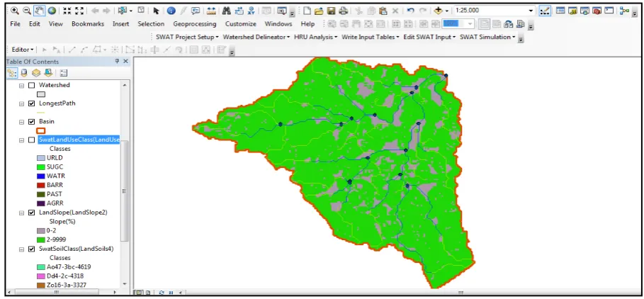Open the Geoprocessing menu
The image size is (644, 299).
pyautogui.click(x=195, y=24)
